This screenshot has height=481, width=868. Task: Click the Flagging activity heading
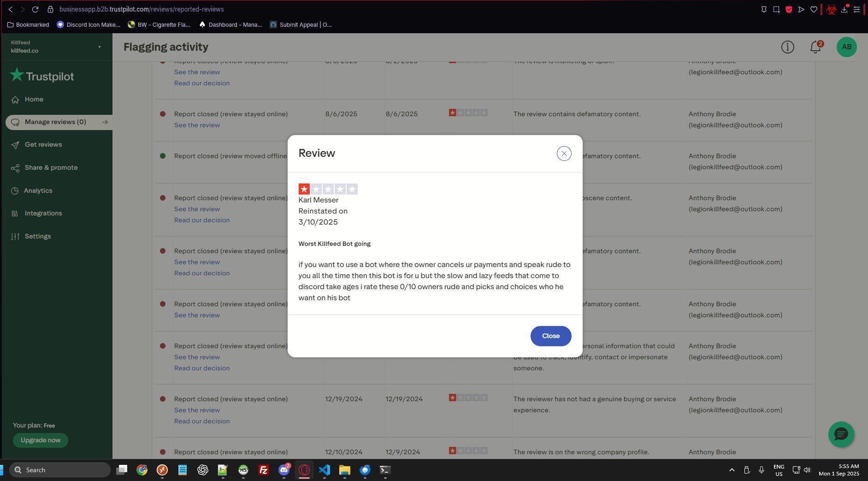pyautogui.click(x=166, y=47)
